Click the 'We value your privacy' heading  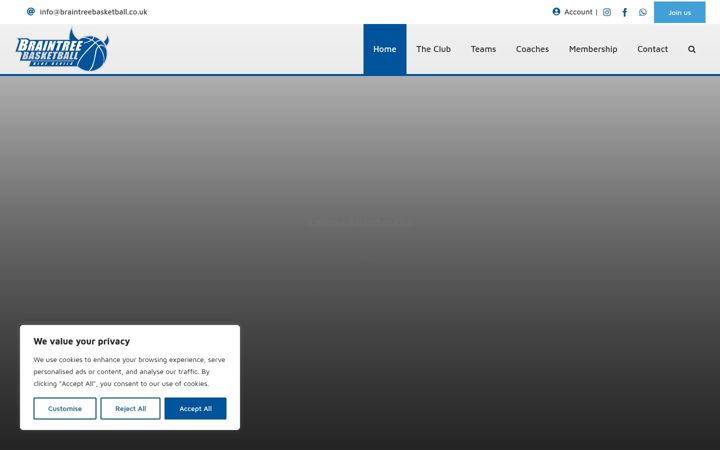pyautogui.click(x=82, y=341)
